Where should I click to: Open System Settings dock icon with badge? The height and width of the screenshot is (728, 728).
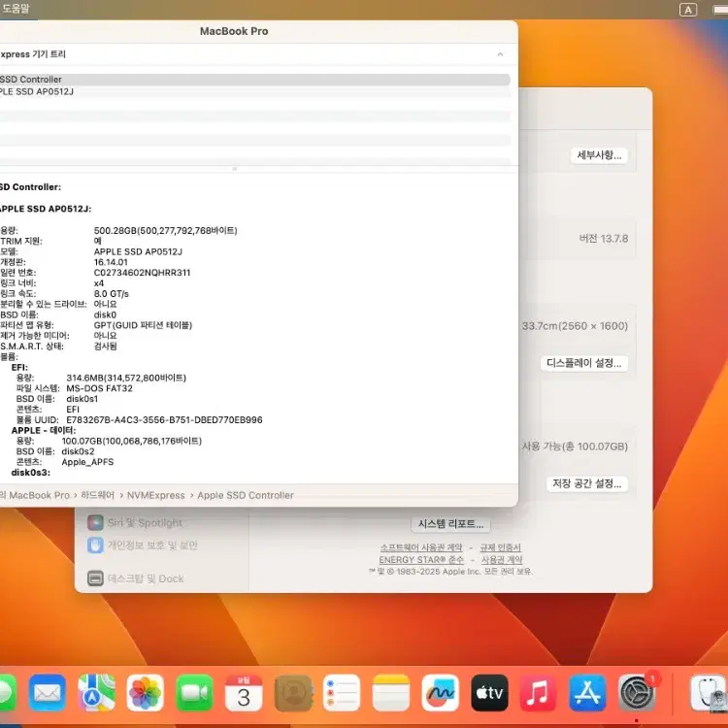click(x=637, y=693)
